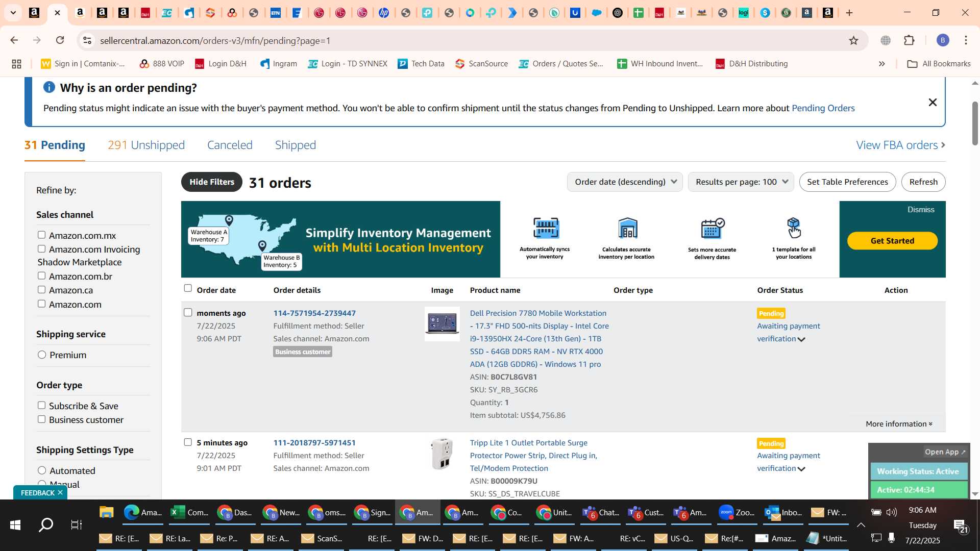Expand More information on Dell order
This screenshot has height=551, width=980.
click(x=899, y=423)
